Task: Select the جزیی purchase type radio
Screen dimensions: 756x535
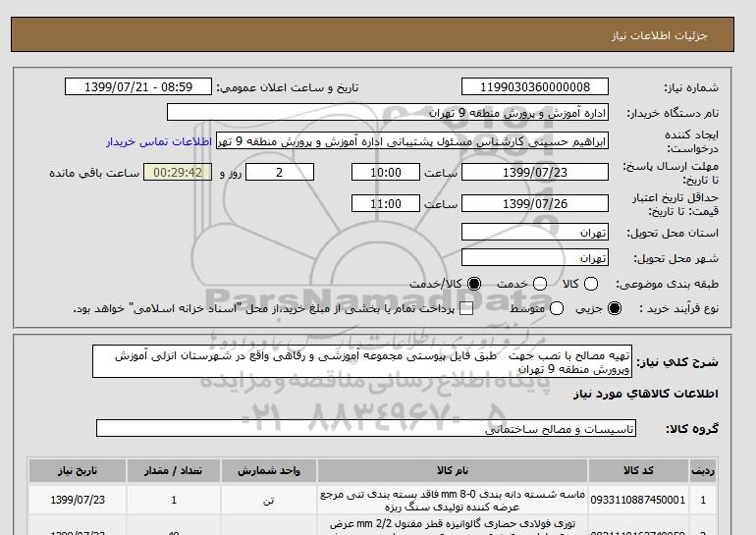Action: point(615,308)
